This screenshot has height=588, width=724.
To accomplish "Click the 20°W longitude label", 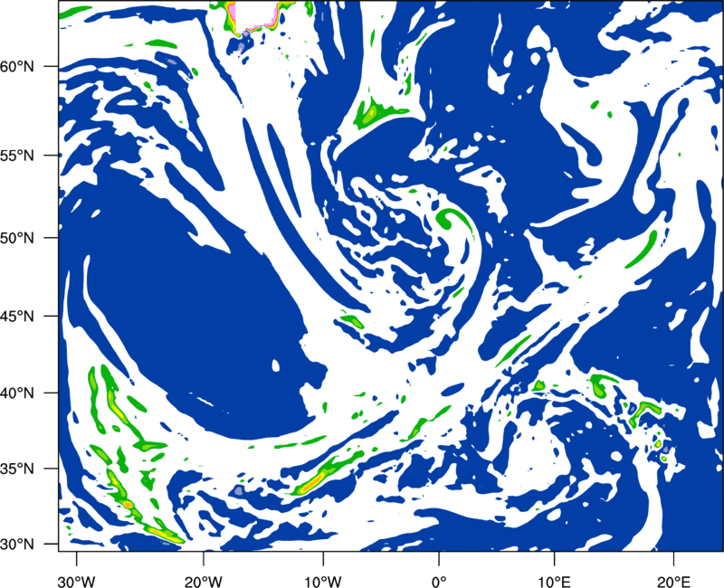I will (x=203, y=582).
